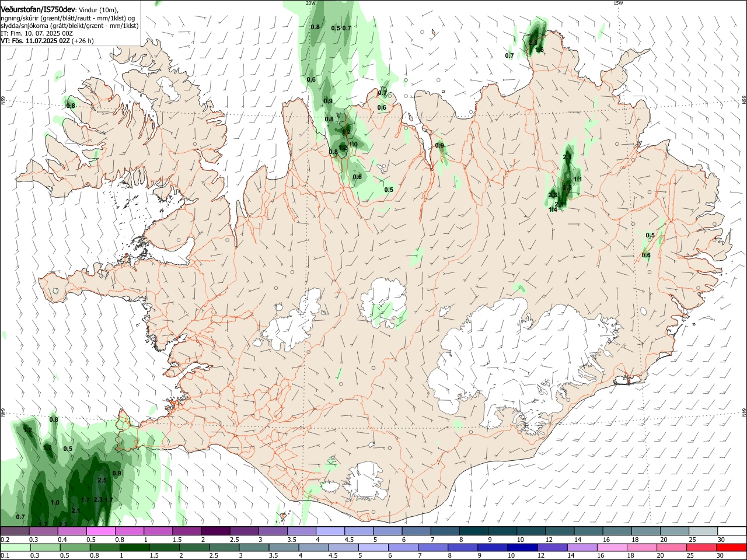The height and width of the screenshot is (560, 747).
Task: Pick the dark mauve 0.2–0.3 swatch, upper legend row
Action: click(x=15, y=531)
